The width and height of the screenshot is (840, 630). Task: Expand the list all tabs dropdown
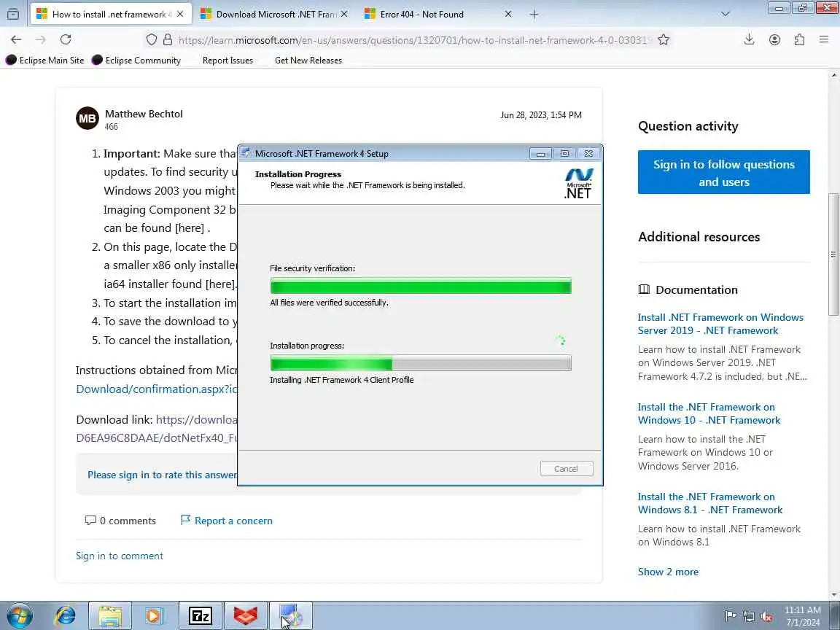(726, 14)
